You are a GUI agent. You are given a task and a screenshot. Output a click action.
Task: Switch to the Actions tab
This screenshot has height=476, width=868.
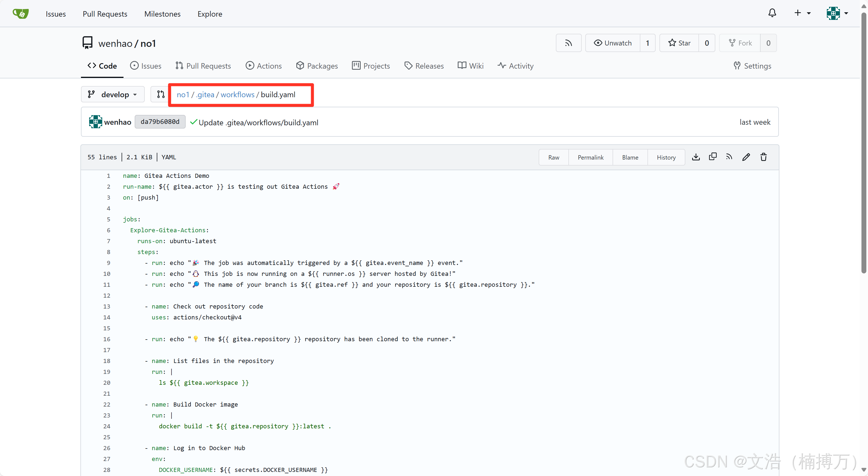pyautogui.click(x=264, y=66)
